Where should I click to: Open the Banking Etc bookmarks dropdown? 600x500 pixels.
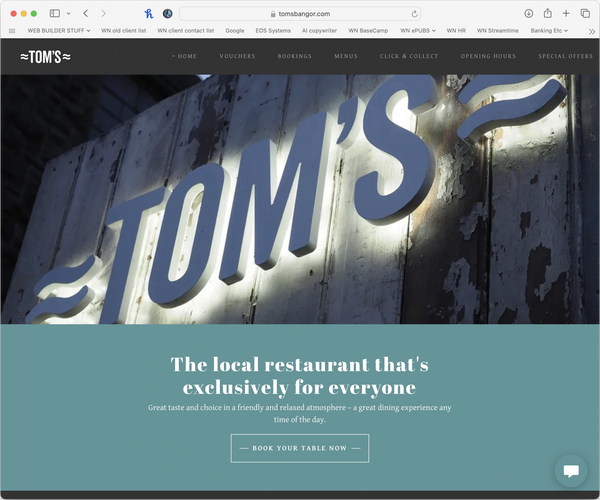click(549, 31)
